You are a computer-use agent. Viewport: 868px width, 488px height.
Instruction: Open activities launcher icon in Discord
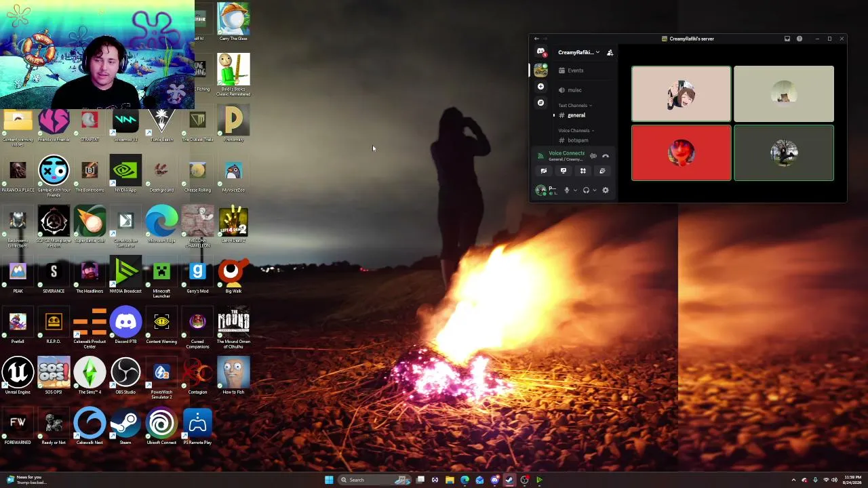(x=583, y=171)
